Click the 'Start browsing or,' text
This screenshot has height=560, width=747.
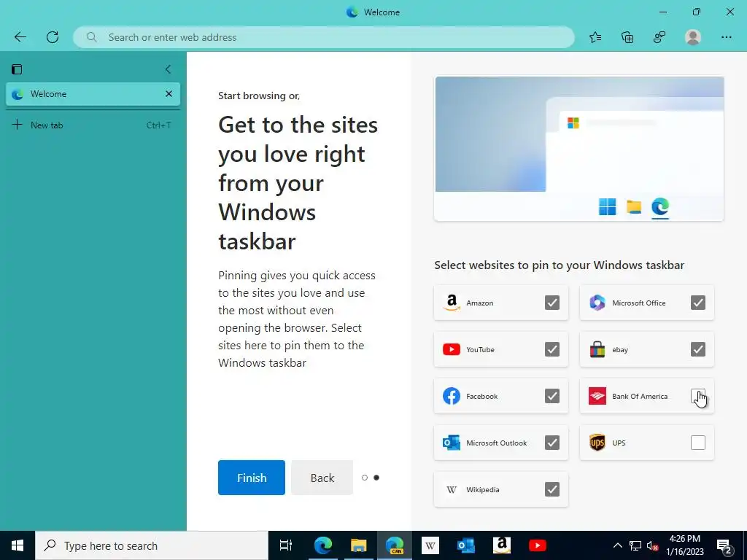tap(259, 96)
